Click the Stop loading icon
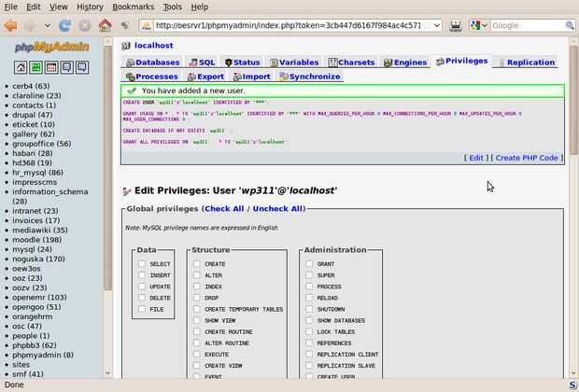This screenshot has height=392, width=579. pos(85,25)
